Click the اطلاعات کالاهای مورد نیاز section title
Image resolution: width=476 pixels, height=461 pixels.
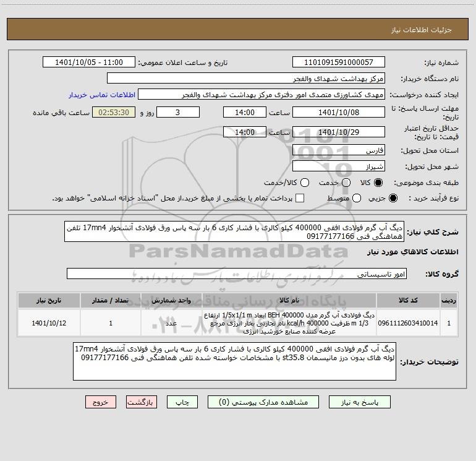point(413,252)
